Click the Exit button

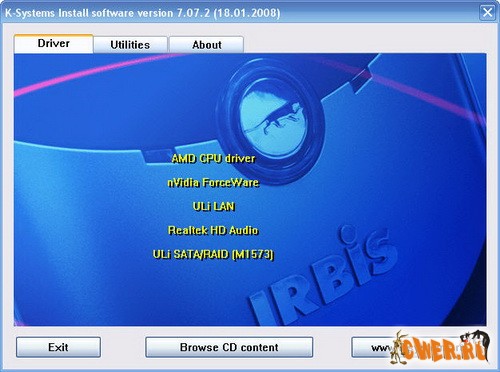[x=58, y=347]
